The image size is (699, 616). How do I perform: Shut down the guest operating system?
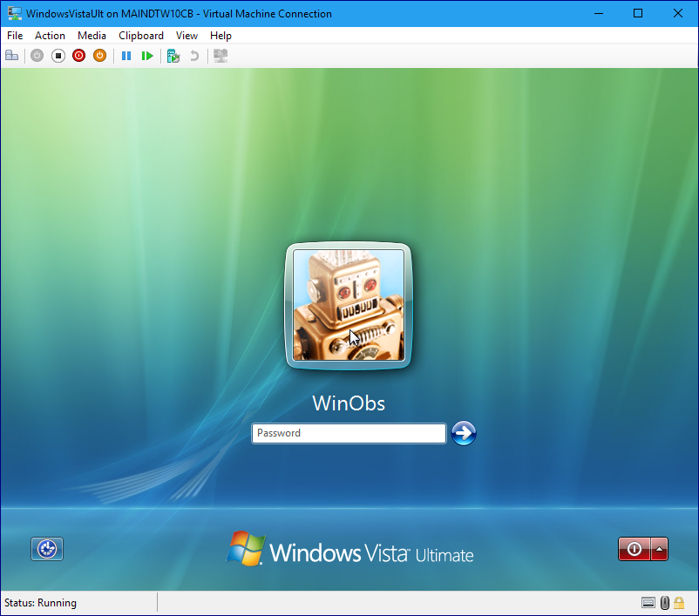coord(78,55)
